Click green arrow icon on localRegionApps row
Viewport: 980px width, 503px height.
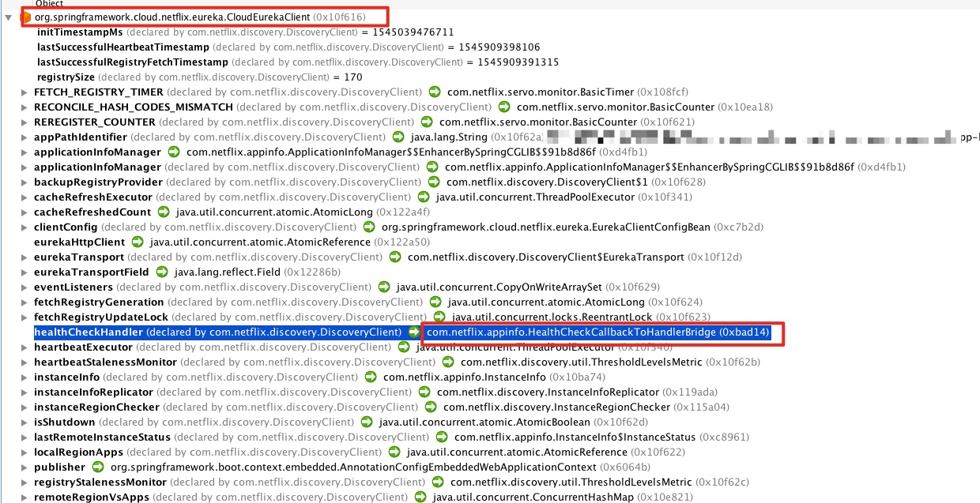394,452
